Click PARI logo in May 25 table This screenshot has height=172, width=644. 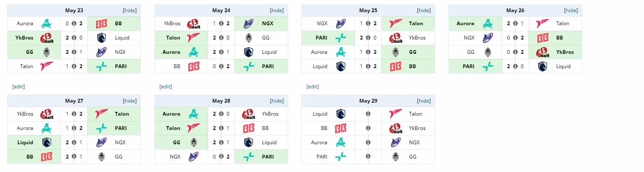340,38
